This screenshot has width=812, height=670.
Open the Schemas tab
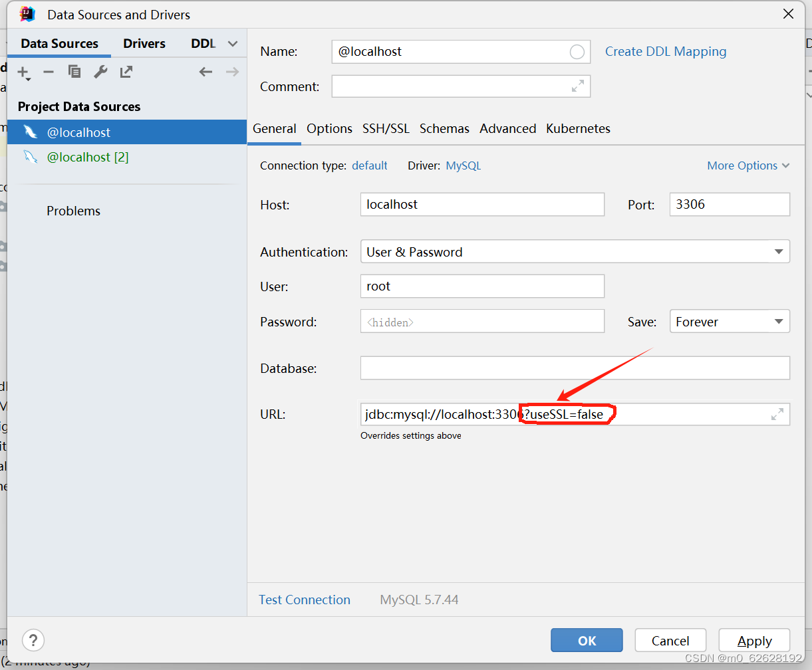[x=444, y=128]
